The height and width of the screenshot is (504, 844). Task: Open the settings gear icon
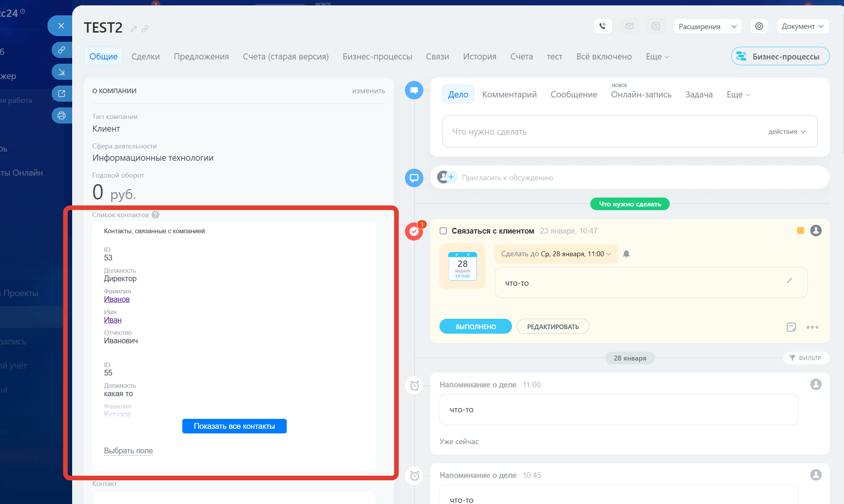759,26
